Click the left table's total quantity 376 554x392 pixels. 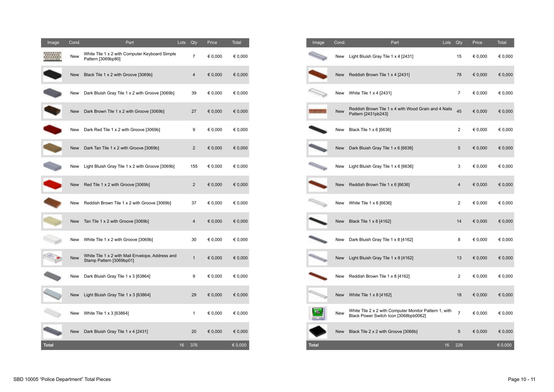pos(194,345)
